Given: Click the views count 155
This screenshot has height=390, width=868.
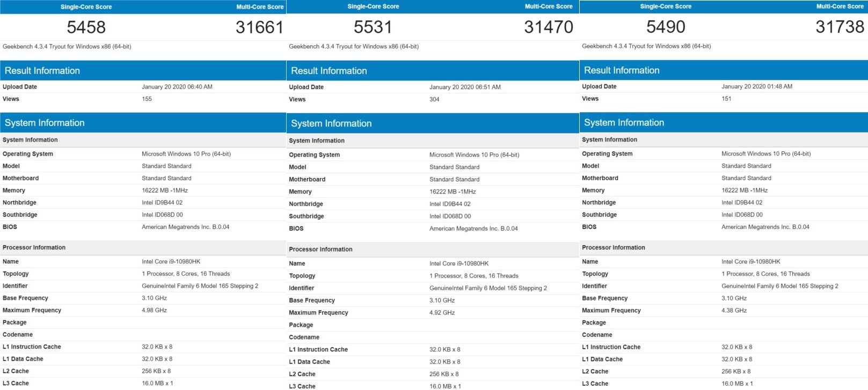Looking at the screenshot, I should [x=147, y=99].
